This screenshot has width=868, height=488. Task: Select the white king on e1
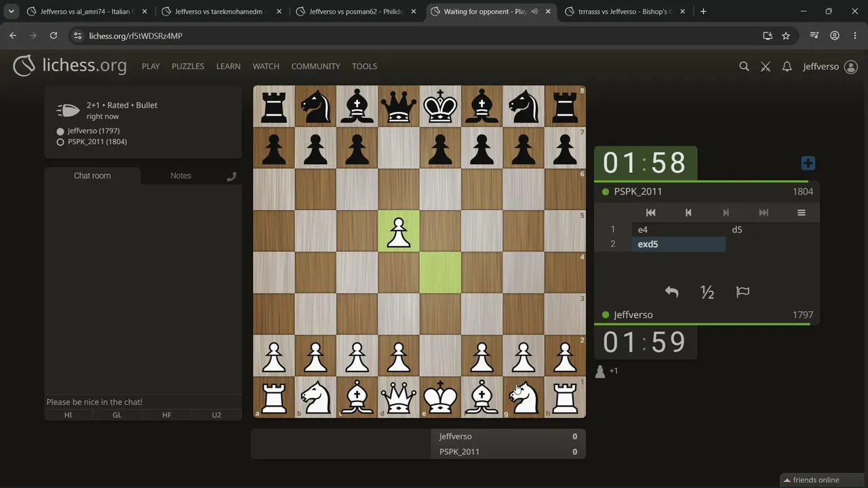441,397
